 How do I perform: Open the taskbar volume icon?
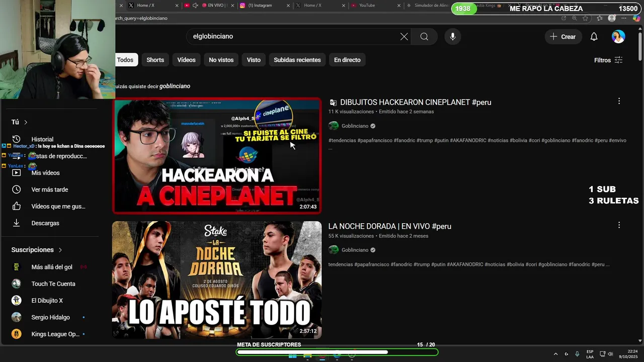[x=610, y=354]
